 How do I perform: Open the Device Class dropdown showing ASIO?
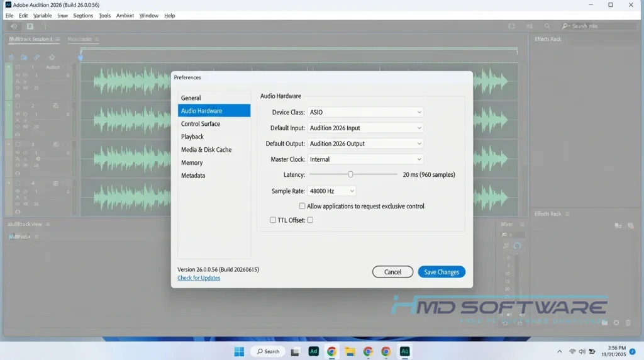[x=365, y=112]
